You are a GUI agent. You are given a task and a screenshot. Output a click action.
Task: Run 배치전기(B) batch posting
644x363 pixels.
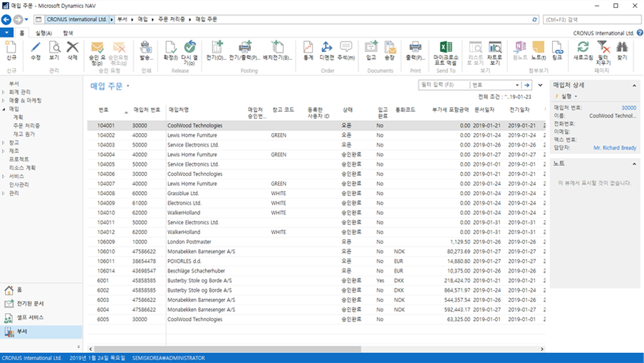click(x=277, y=51)
